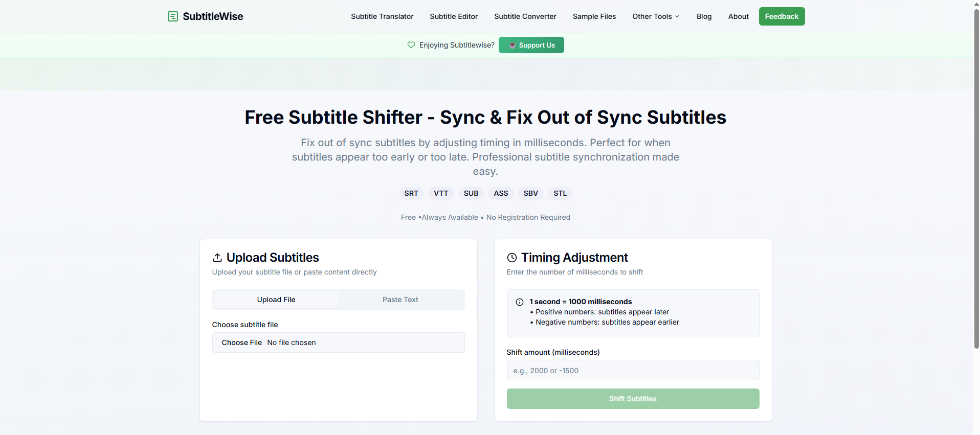Click the heart icon beside Enjoying Subtitlewise

pyautogui.click(x=411, y=45)
